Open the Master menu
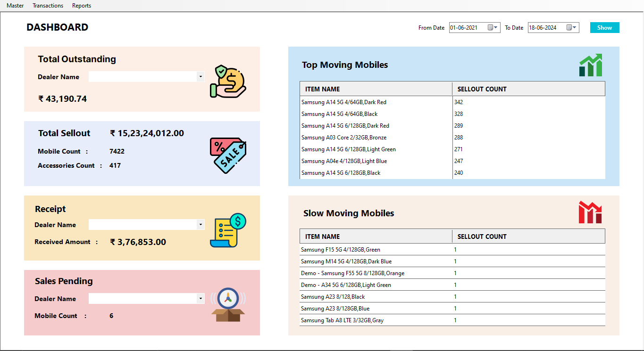644x351 pixels. (x=15, y=6)
